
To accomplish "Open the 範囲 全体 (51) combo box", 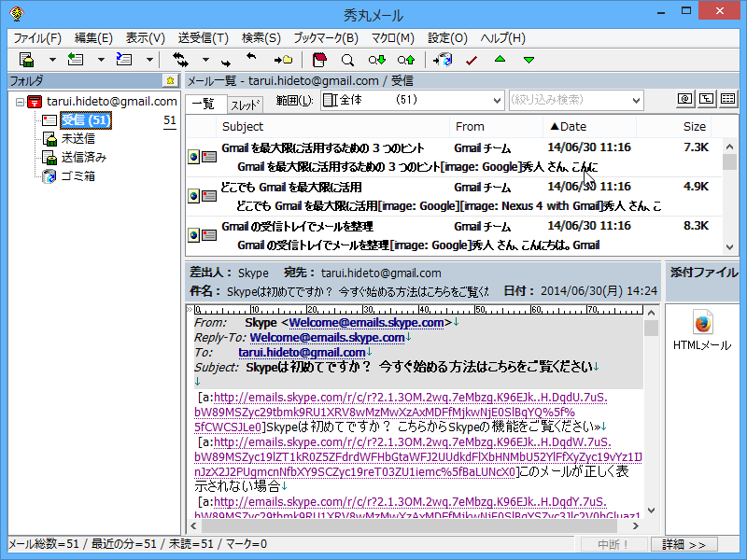I will click(412, 100).
